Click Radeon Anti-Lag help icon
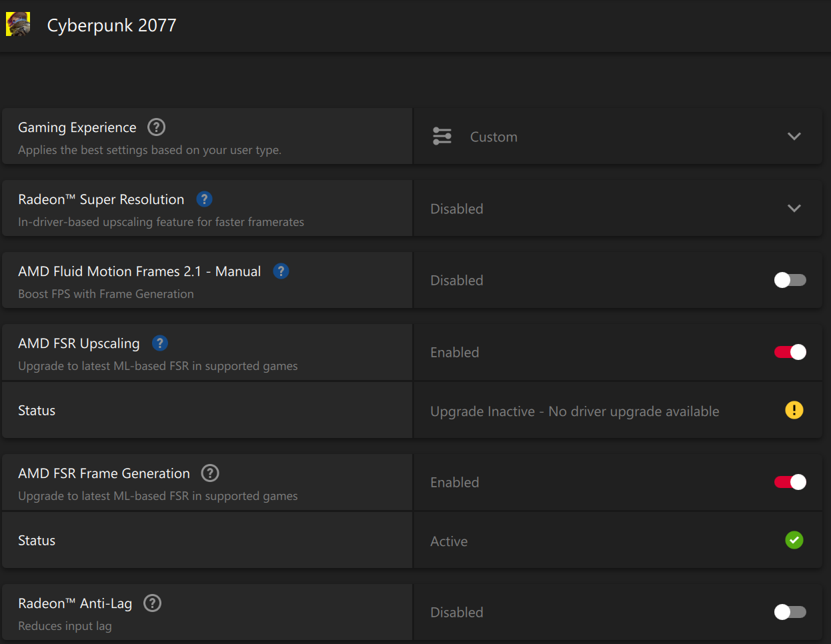831x644 pixels. tap(152, 603)
